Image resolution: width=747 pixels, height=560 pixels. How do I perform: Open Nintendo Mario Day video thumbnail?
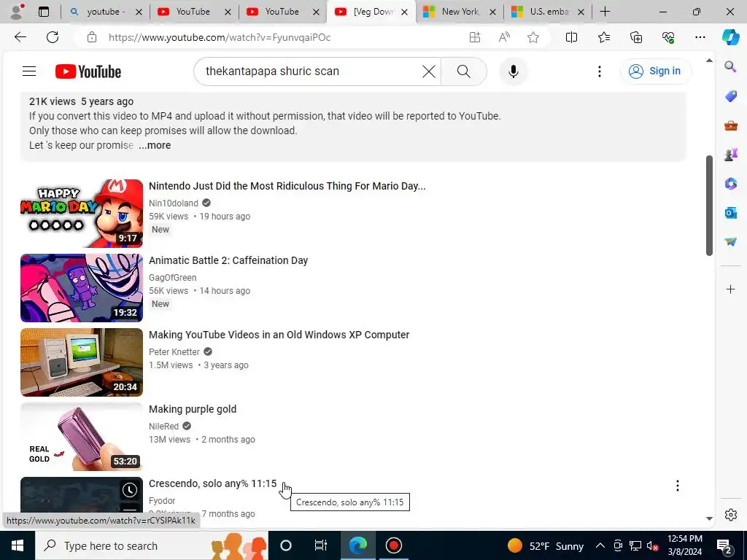pyautogui.click(x=82, y=214)
